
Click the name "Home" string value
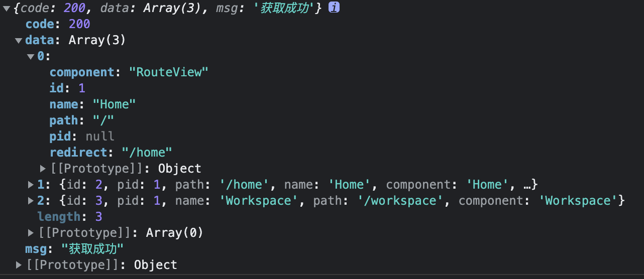[x=114, y=104]
